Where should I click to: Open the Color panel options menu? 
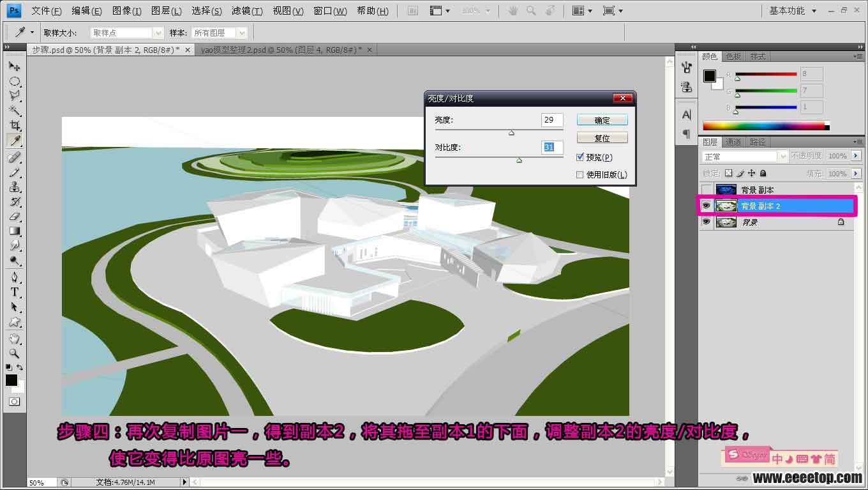pos(858,56)
